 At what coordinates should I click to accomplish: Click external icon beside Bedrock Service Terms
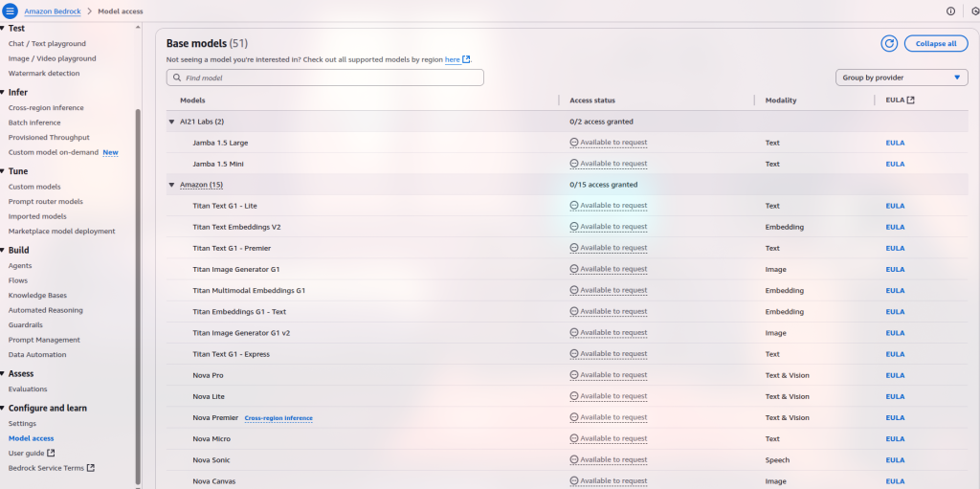91,468
